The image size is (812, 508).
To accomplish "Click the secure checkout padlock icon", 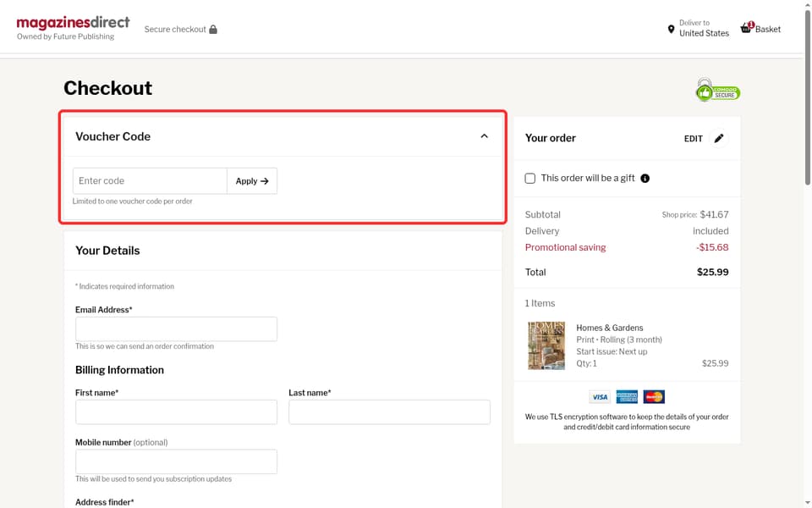I will click(213, 29).
